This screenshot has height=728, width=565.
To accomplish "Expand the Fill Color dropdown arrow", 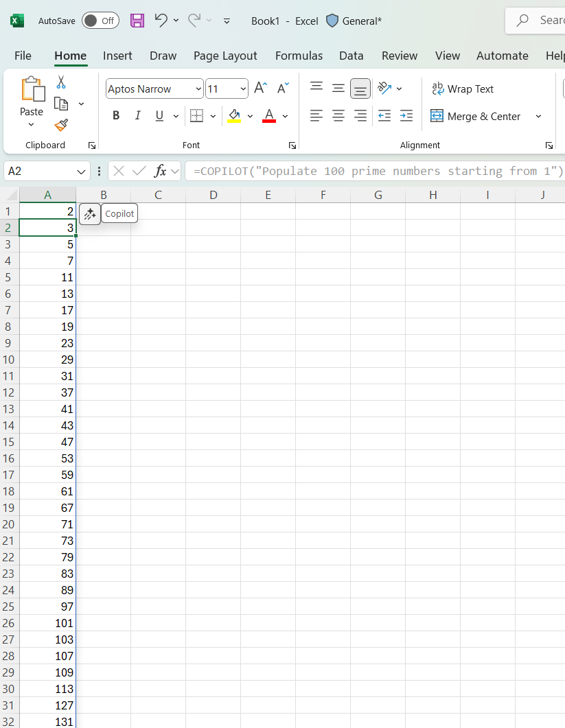I will [249, 115].
